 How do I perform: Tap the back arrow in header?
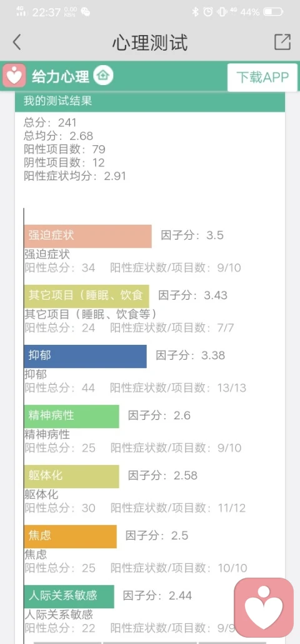17,43
